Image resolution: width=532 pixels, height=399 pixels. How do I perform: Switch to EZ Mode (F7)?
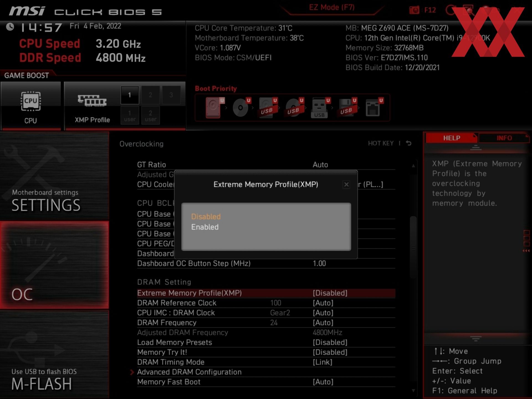(332, 7)
